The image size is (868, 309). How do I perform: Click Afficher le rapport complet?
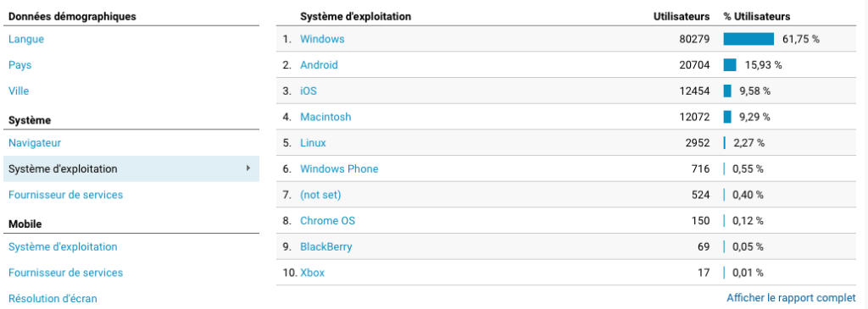[791, 298]
